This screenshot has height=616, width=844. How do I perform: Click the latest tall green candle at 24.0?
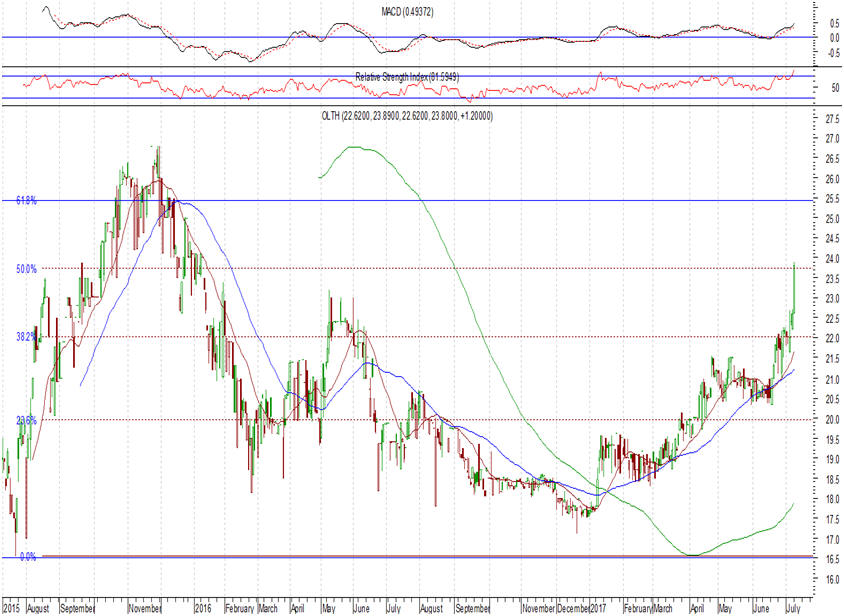[x=794, y=285]
